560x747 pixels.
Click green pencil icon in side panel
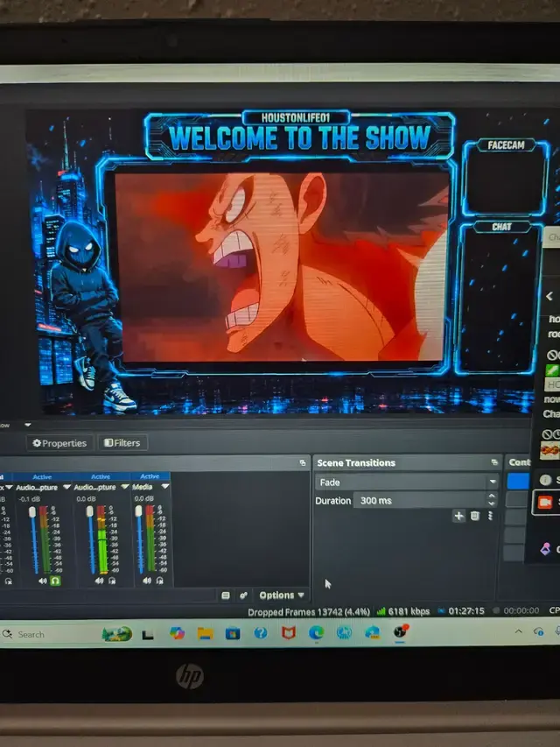click(551, 370)
